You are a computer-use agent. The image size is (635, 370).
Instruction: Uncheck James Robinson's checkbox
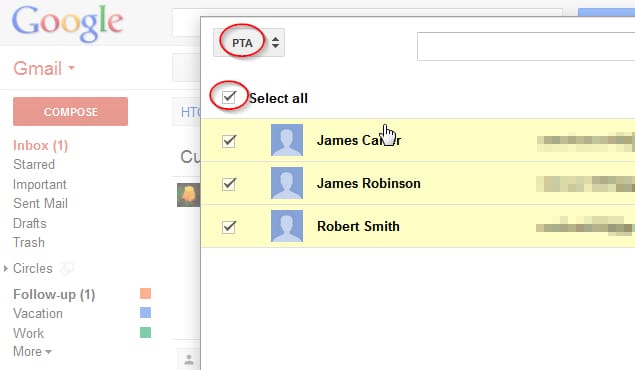[229, 184]
